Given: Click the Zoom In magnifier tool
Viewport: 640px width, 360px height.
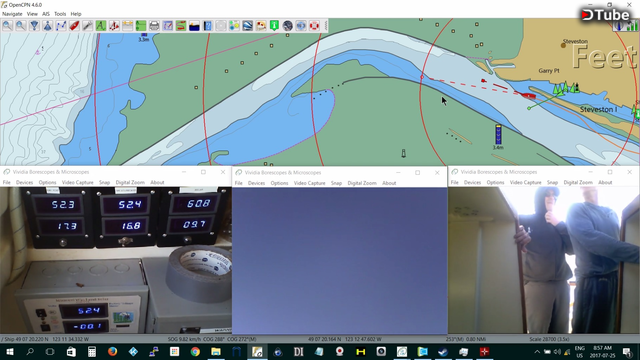Looking at the screenshot, I should 7,26.
